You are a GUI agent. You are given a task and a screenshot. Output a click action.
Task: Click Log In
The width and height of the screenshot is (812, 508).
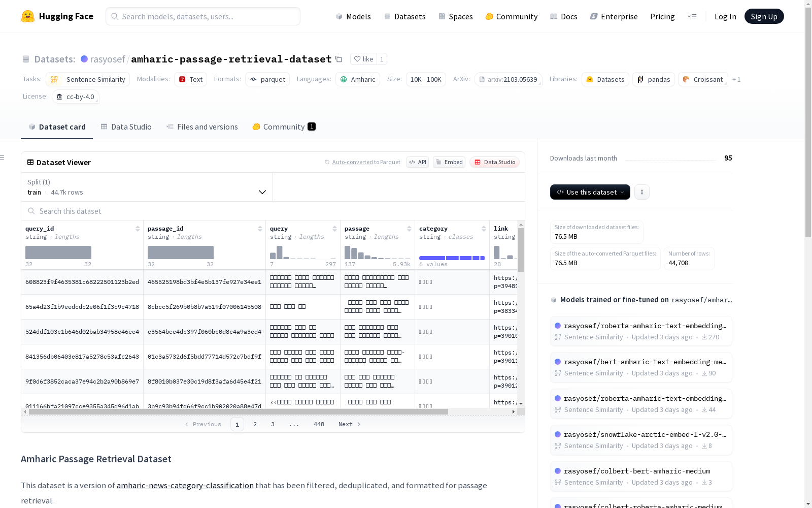pos(725,16)
